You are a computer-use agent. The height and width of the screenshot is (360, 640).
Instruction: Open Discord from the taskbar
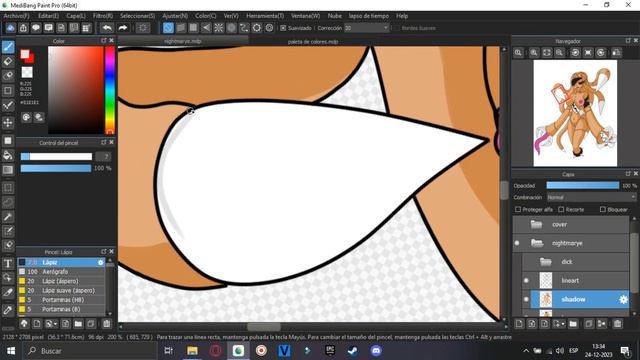[376, 351]
